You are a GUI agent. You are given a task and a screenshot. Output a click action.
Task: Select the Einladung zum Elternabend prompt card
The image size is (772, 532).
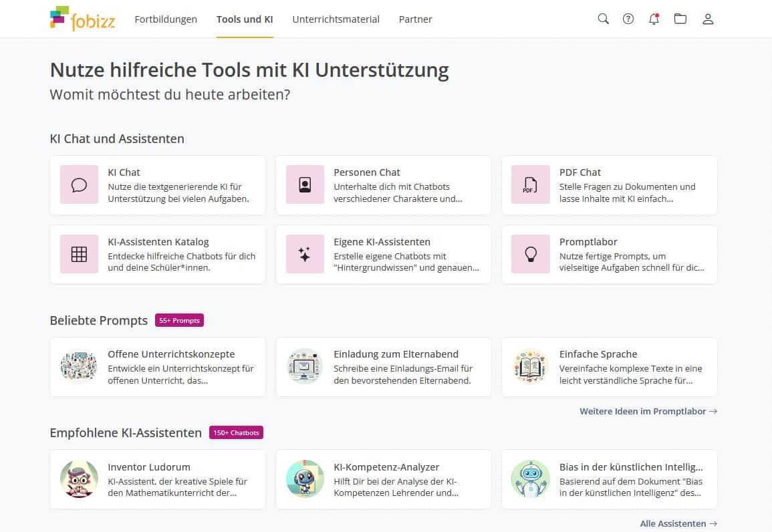click(x=383, y=367)
